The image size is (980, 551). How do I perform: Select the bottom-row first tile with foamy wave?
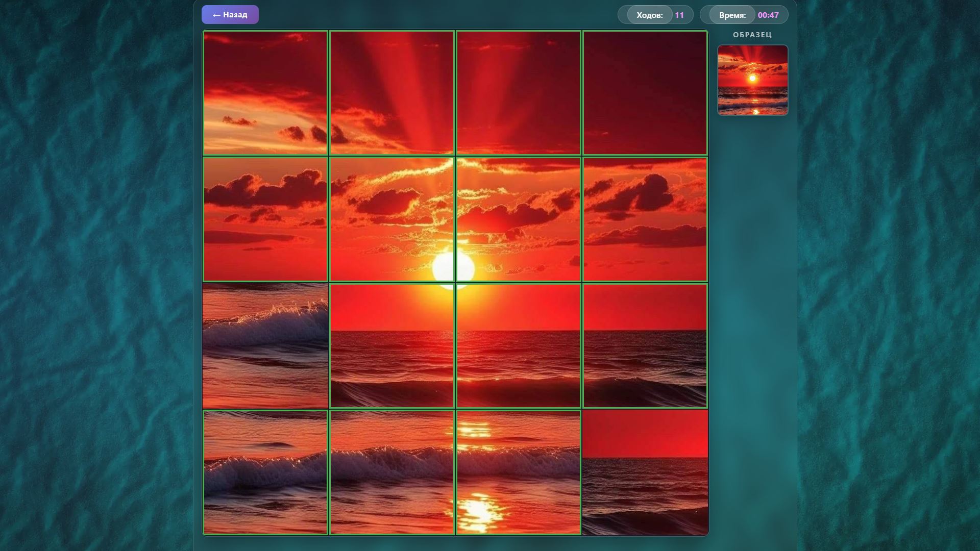pyautogui.click(x=265, y=472)
